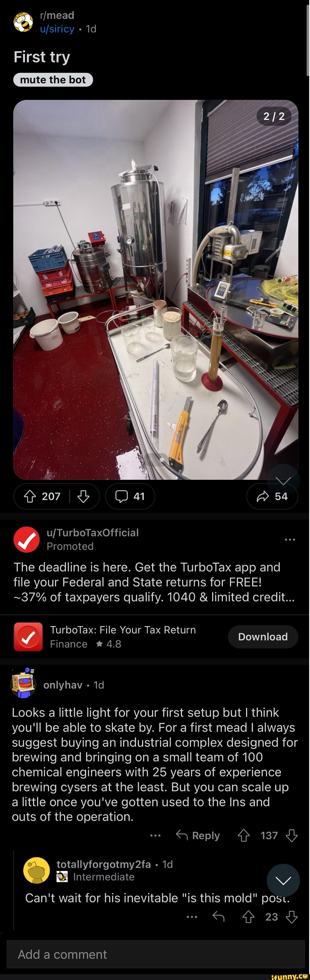The image size is (310, 980).
Task: Click the mute the bot flair tag
Action: coord(53,80)
